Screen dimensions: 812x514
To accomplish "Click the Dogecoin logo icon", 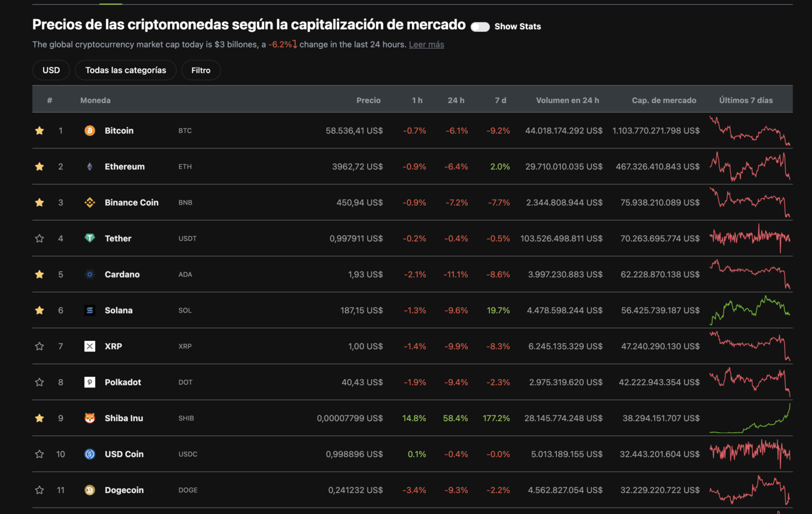I will [x=90, y=490].
